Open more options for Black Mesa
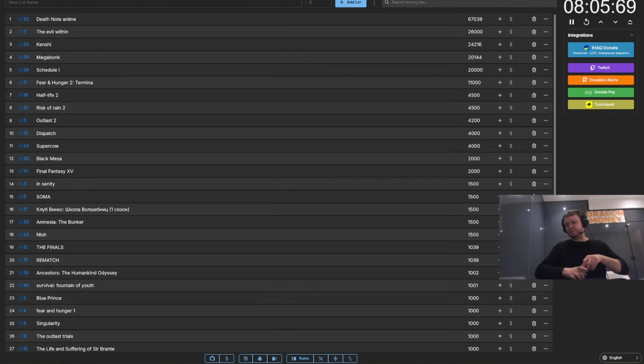This screenshot has height=364, width=644. coord(546,159)
